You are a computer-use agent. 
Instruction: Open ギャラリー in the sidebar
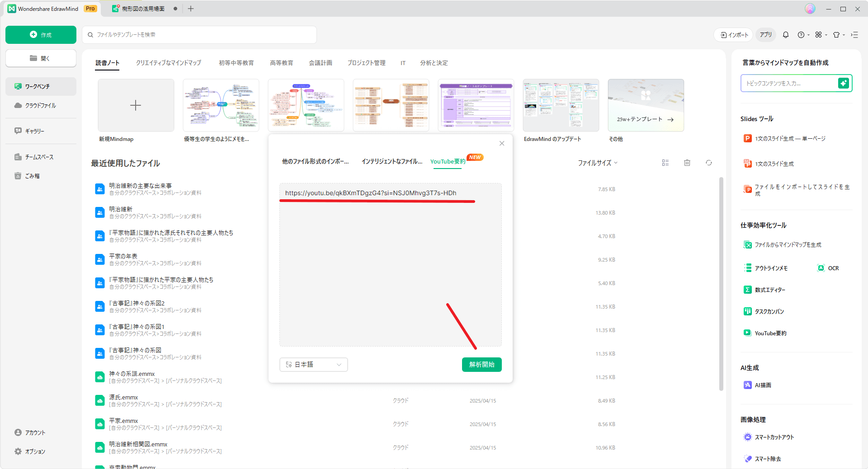[x=41, y=131]
